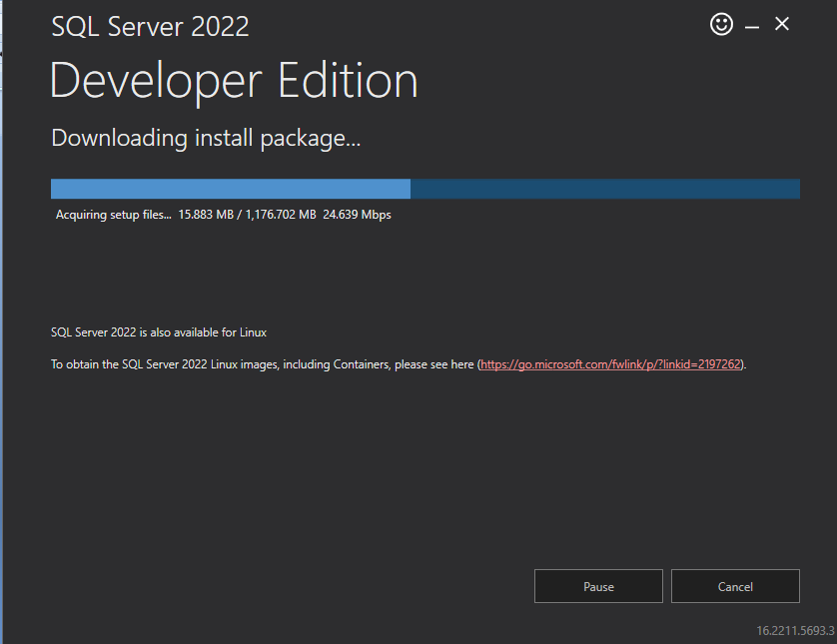837x644 pixels.
Task: Pause the install package download
Action: click(x=598, y=586)
